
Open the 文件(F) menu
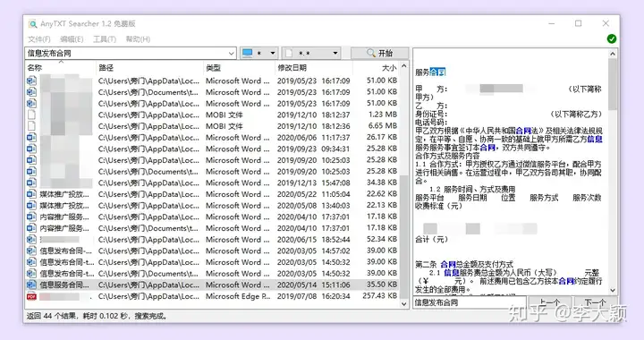click(39, 39)
